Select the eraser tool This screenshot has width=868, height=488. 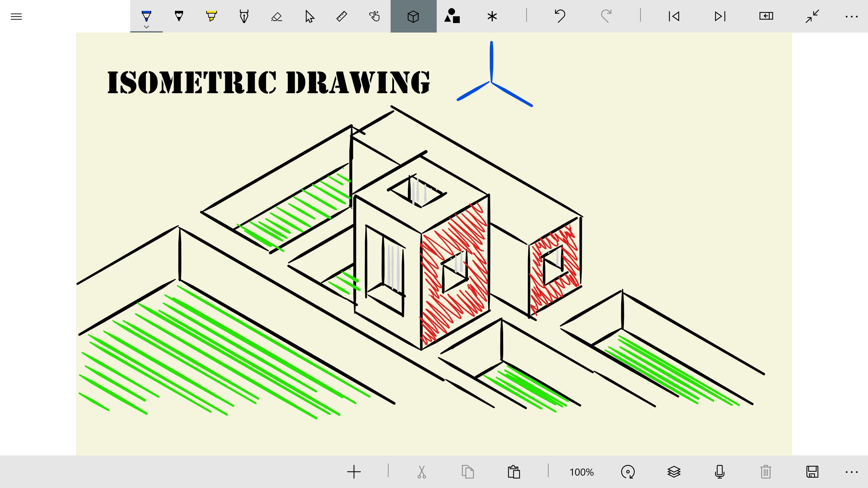(276, 16)
